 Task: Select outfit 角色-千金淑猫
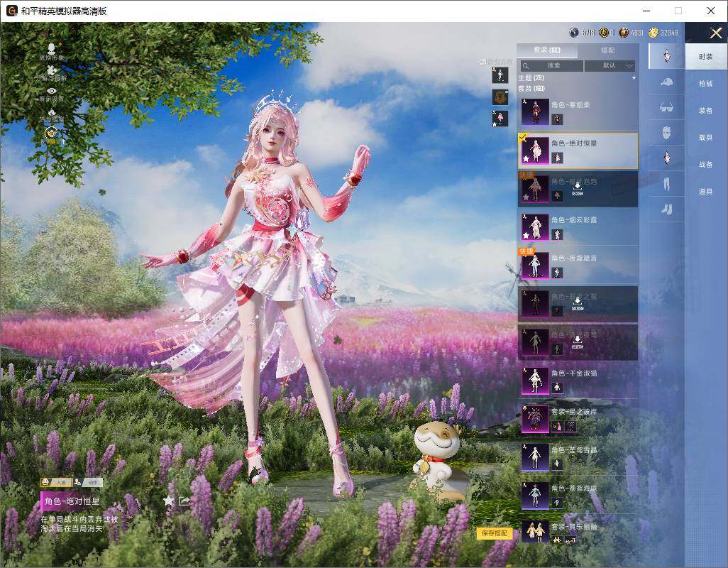coord(578,381)
